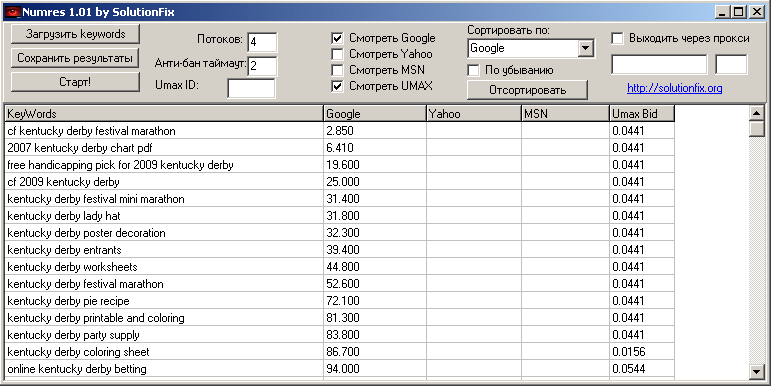Click the MSN column header
Viewport: 771px width, 386px height.
pyautogui.click(x=565, y=114)
